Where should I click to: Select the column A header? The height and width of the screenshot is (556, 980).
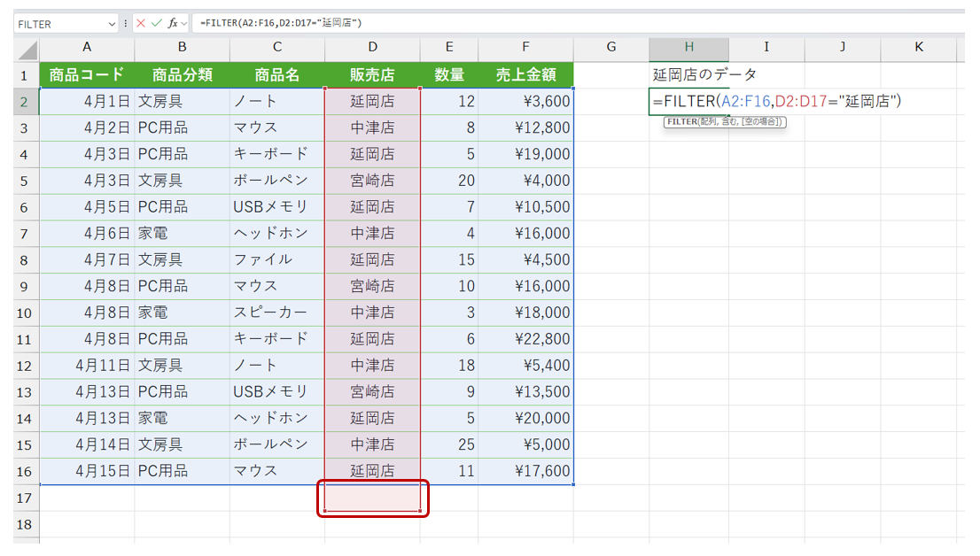coord(87,48)
